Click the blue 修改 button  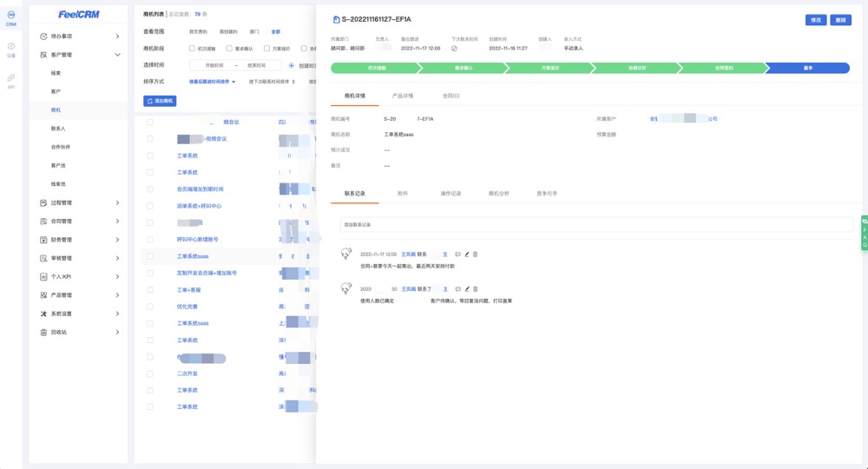coord(815,20)
